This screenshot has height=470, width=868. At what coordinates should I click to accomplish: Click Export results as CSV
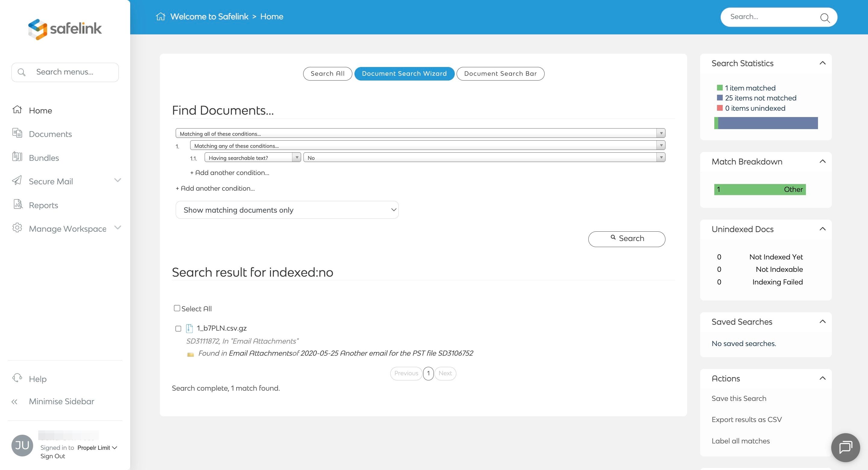[746, 420]
